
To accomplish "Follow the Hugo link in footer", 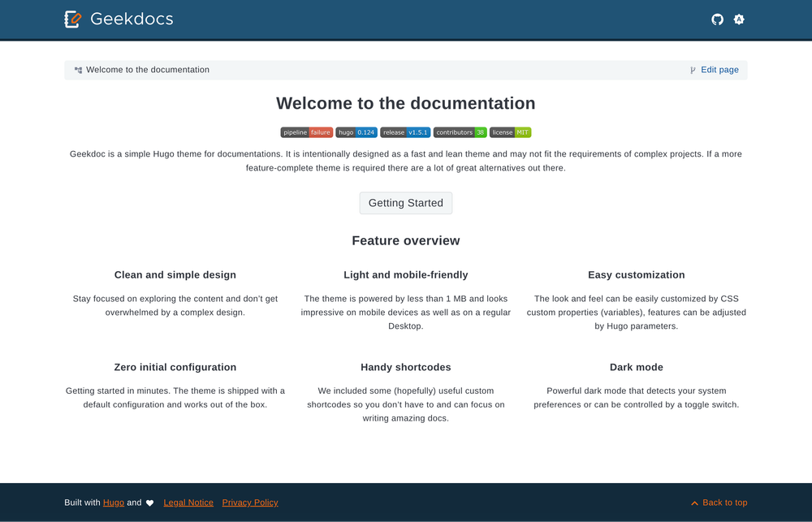I will coord(114,503).
